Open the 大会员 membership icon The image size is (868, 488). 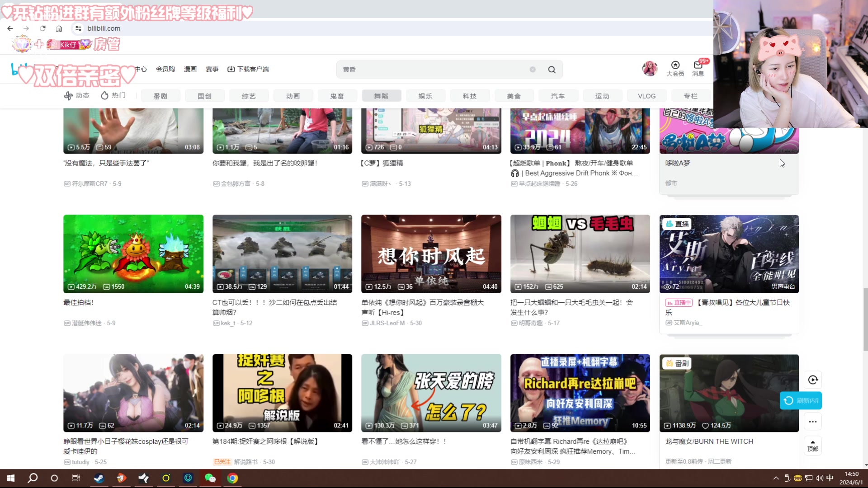point(675,69)
